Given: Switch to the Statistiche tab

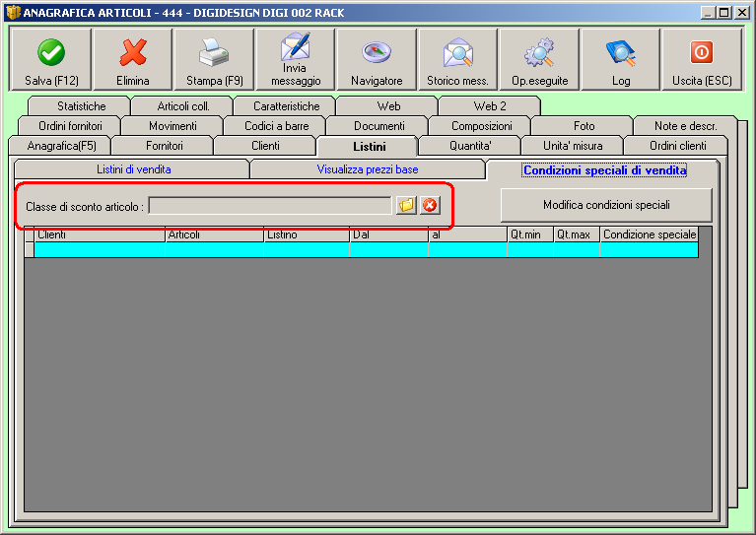Looking at the screenshot, I should click(x=81, y=106).
